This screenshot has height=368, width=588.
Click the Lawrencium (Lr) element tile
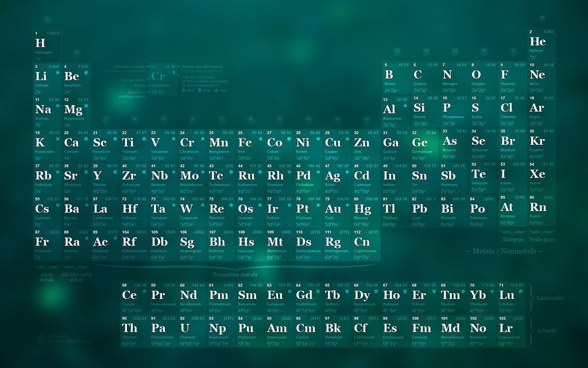510,331
